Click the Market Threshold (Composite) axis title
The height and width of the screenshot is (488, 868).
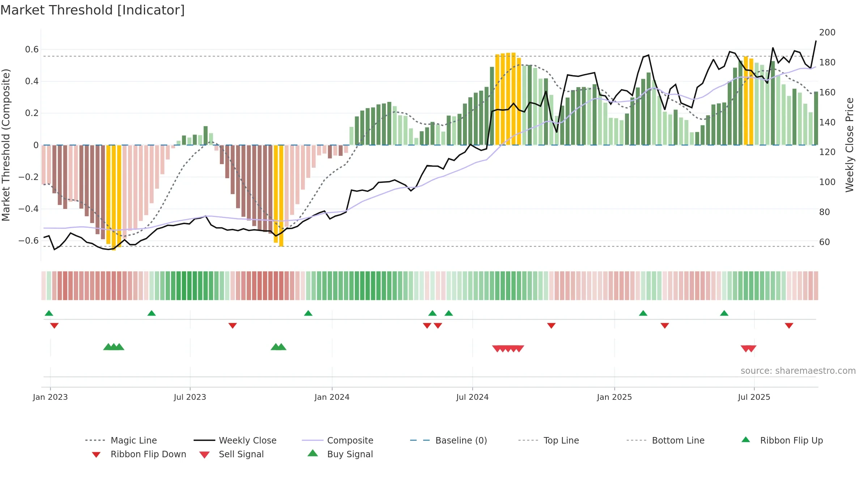[6, 145]
